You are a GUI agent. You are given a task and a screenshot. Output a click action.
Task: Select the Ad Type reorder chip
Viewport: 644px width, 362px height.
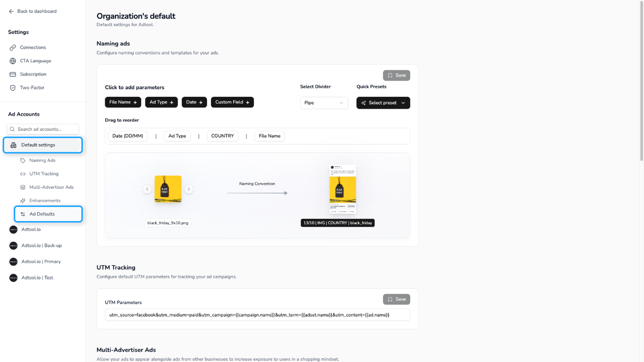[177, 136]
